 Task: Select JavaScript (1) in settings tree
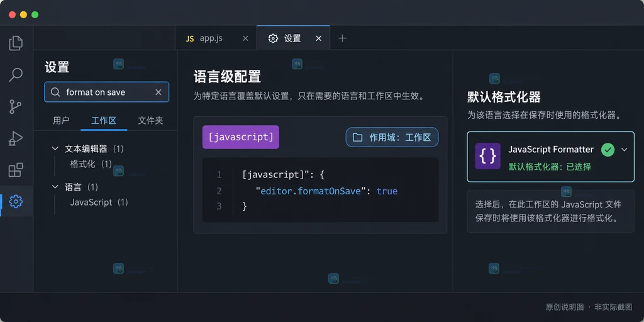pos(99,203)
